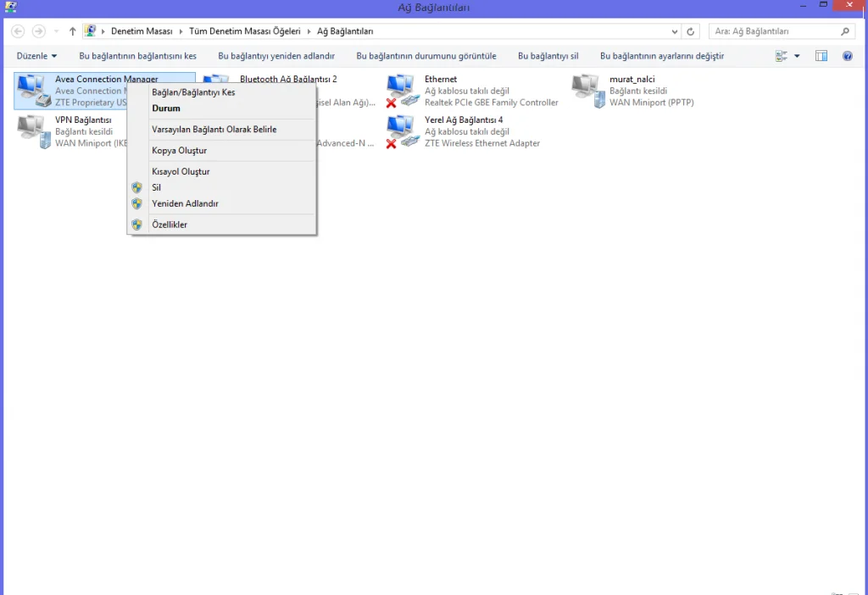868x595 pixels.
Task: Toggle the preview pane icon
Action: [821, 56]
